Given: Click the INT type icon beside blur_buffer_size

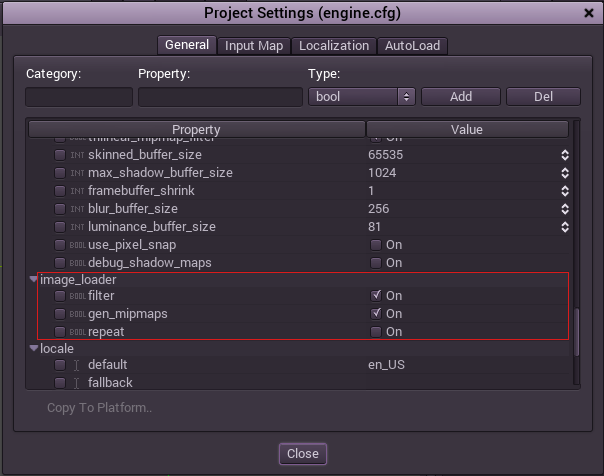Looking at the screenshot, I should (x=77, y=209).
